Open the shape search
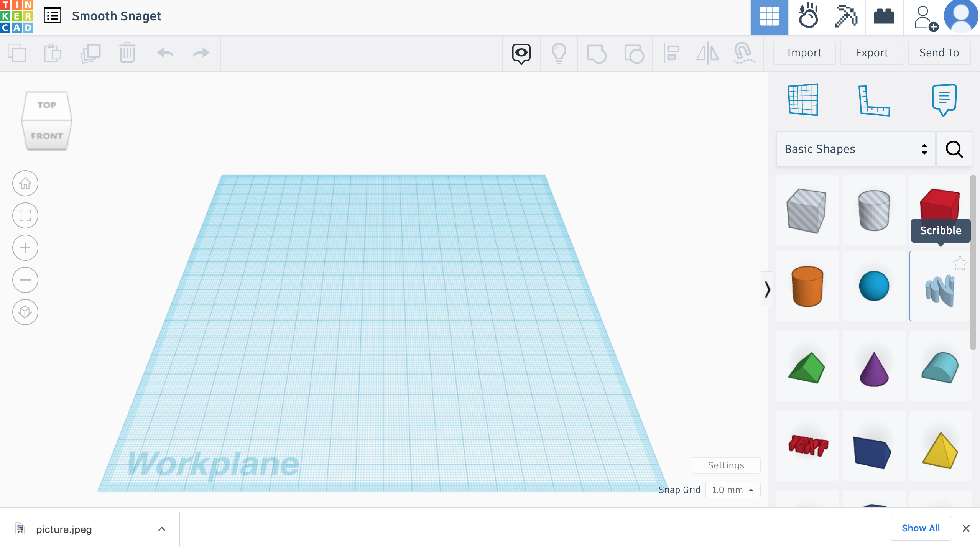The image size is (980, 549). point(954,149)
